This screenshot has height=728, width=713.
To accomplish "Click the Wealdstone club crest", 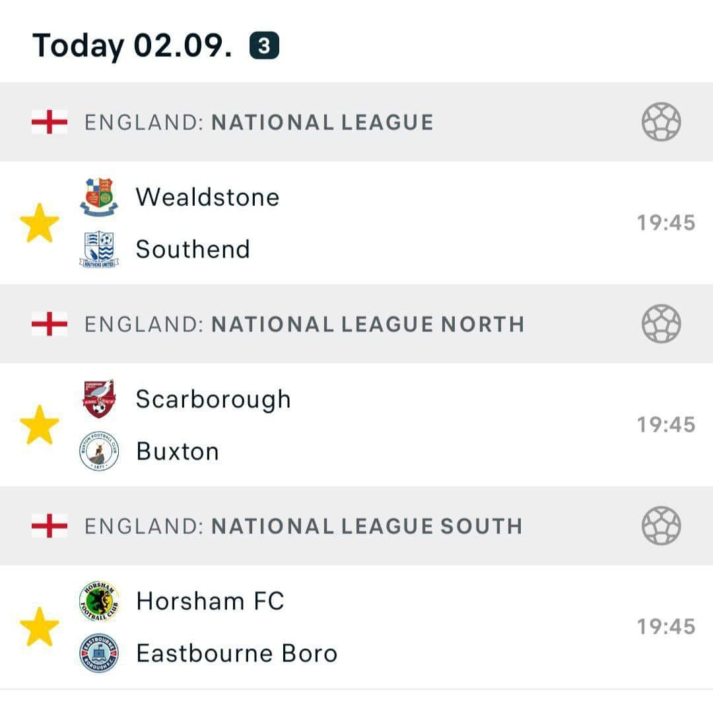I will [x=99, y=197].
